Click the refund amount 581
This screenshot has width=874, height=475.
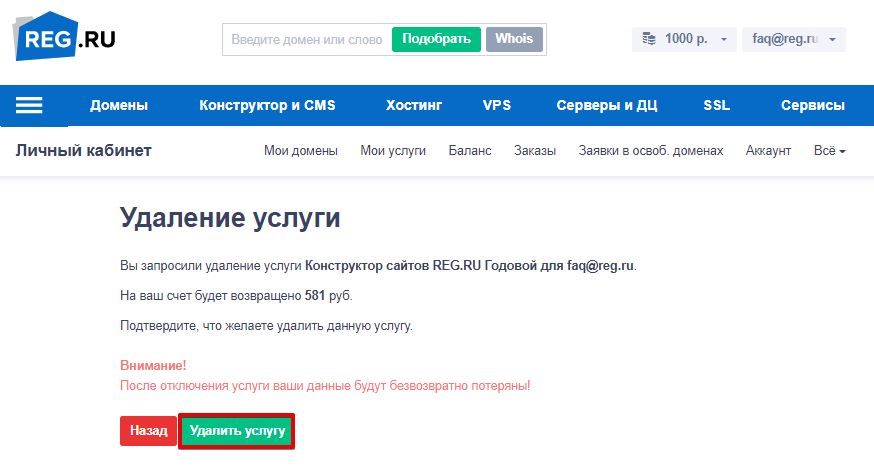click(x=314, y=295)
